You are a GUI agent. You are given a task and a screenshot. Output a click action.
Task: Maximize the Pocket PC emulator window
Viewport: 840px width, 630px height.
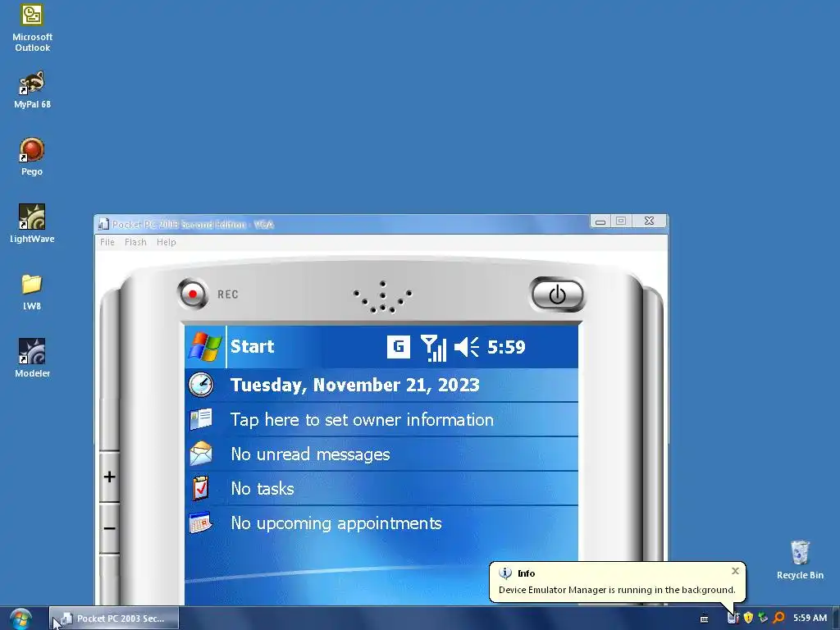click(621, 221)
